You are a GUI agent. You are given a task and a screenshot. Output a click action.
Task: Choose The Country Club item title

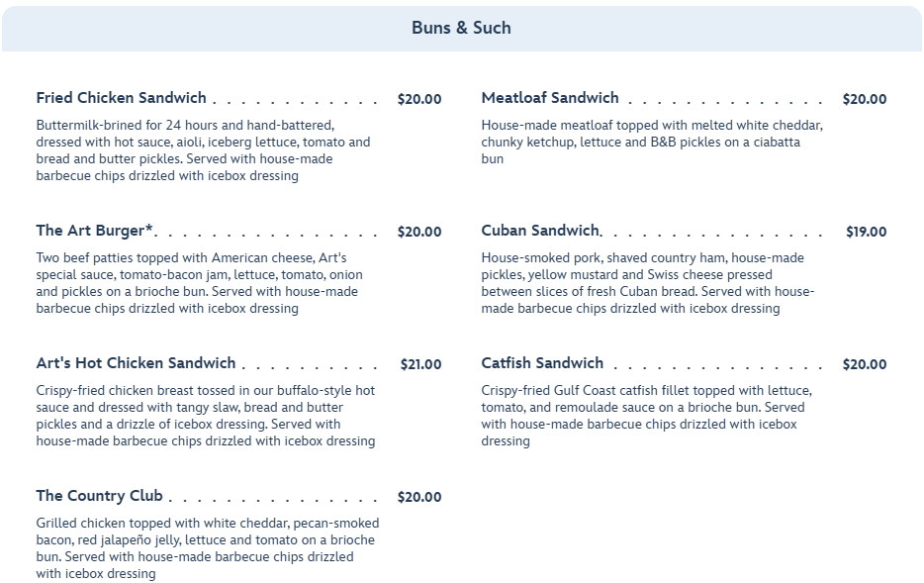click(99, 496)
